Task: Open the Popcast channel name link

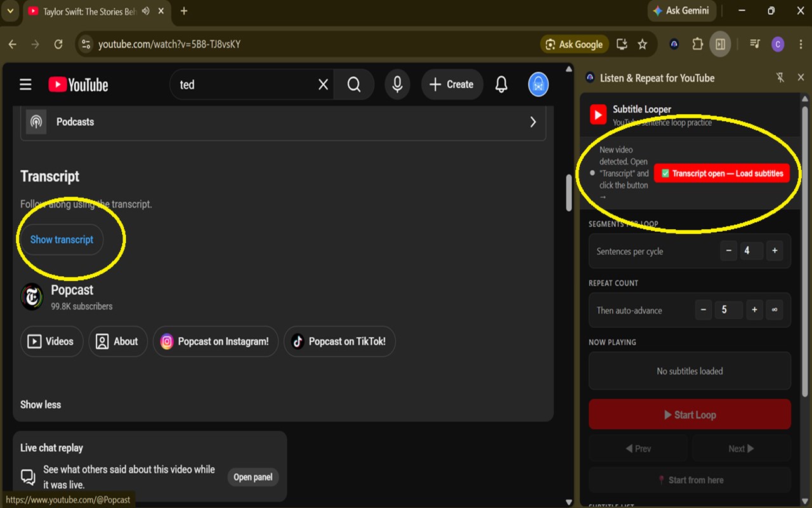Action: 72,290
